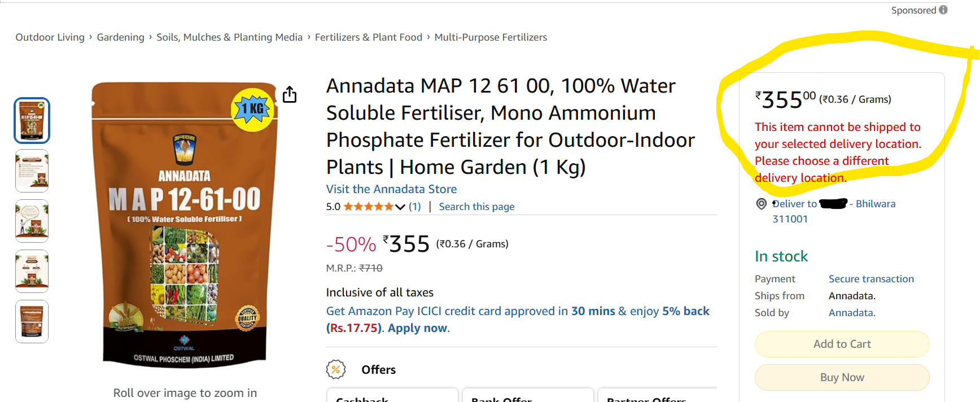
Task: Click the Buy Now button
Action: (x=842, y=377)
